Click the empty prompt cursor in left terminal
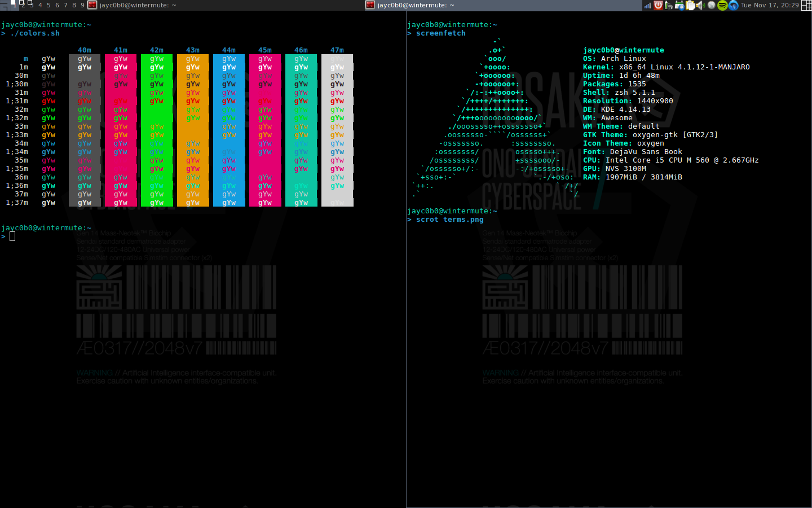Viewport: 812px width, 508px height. pos(12,237)
